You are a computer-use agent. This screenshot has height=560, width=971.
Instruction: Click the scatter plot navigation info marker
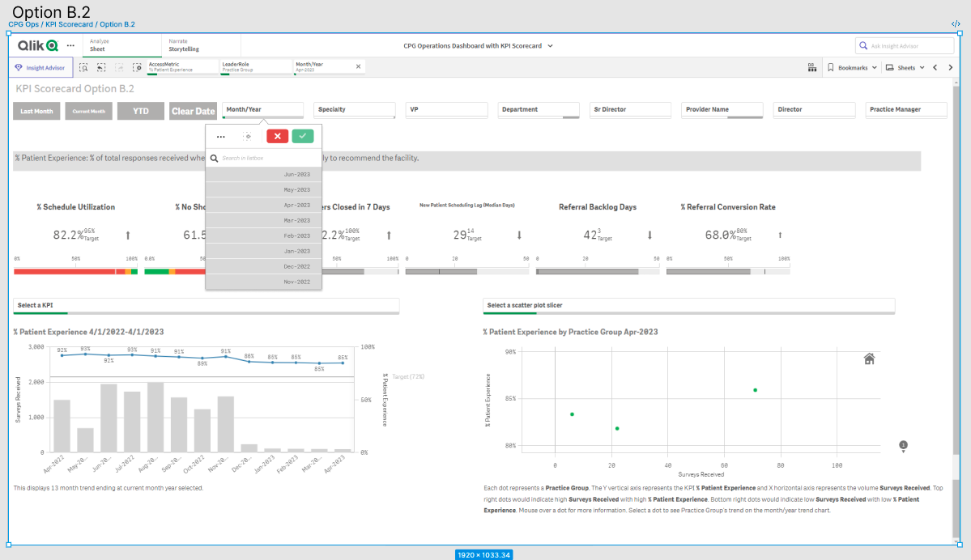[x=904, y=446]
